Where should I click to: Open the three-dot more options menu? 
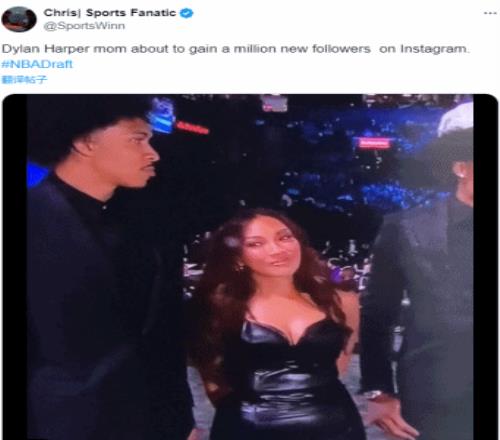click(490, 13)
